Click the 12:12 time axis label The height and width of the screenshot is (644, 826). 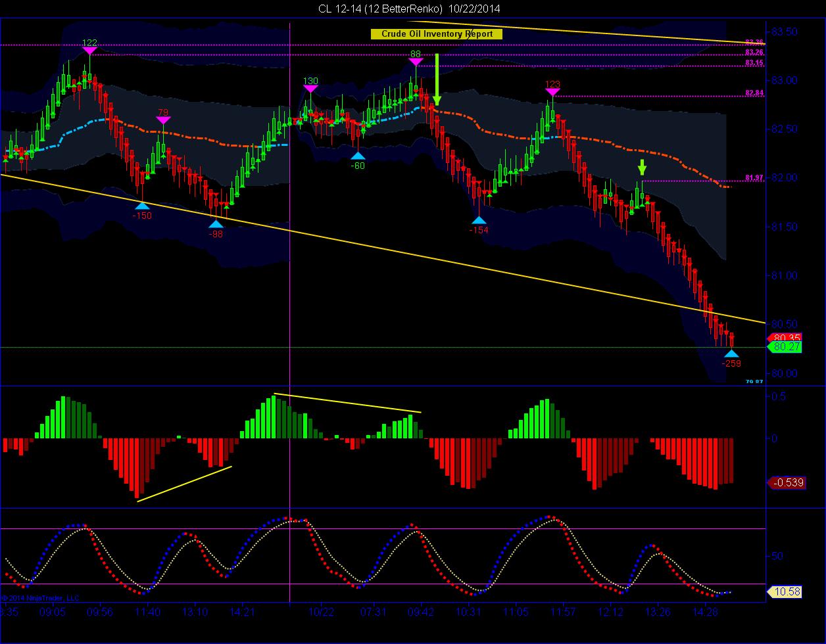[x=610, y=612]
